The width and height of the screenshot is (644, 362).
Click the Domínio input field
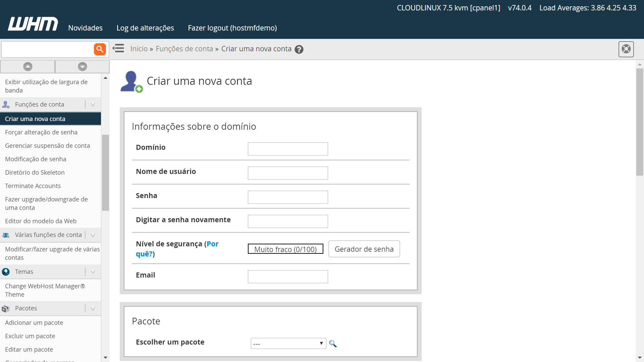pos(288,149)
